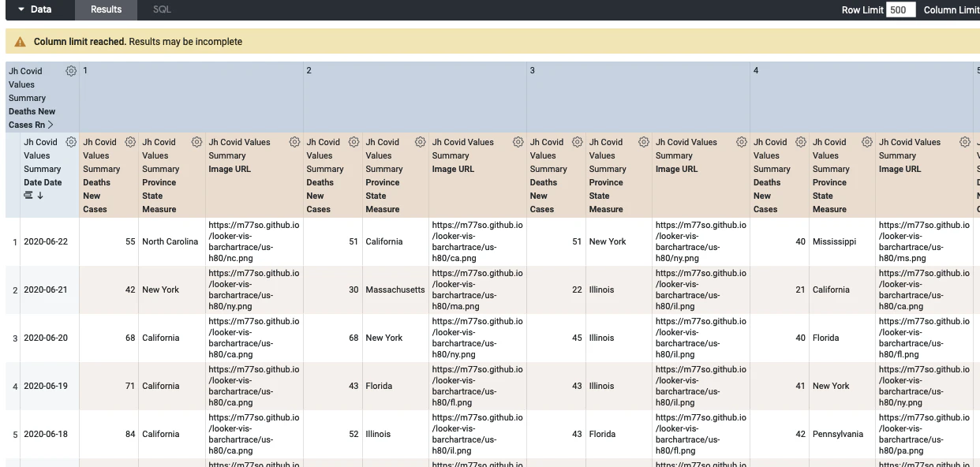Open gear for Deaths New Cases under pivot 1
The height and width of the screenshot is (467, 980).
(x=130, y=142)
